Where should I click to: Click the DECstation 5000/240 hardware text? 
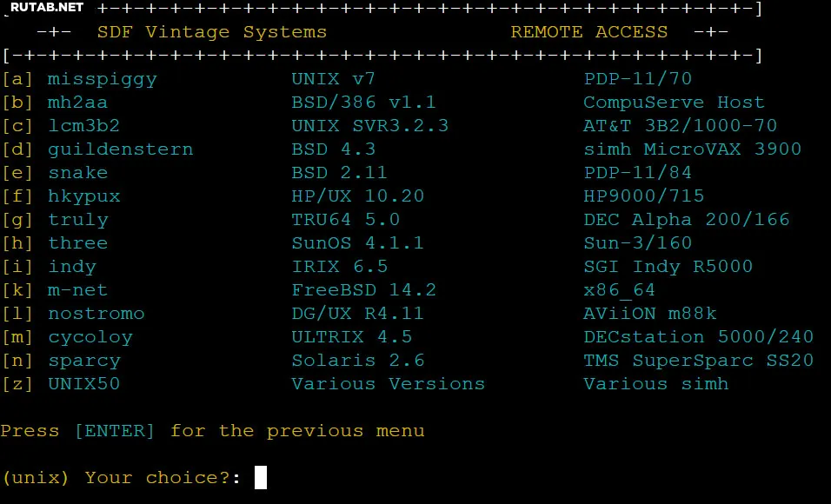pos(698,337)
